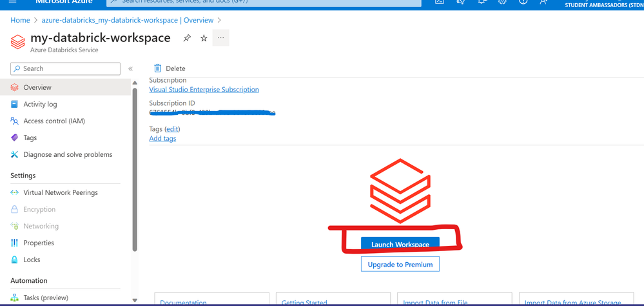Screen dimensions: 644x306
Task: Click the Azure Databricks Service subtitle
Action: (x=64, y=50)
